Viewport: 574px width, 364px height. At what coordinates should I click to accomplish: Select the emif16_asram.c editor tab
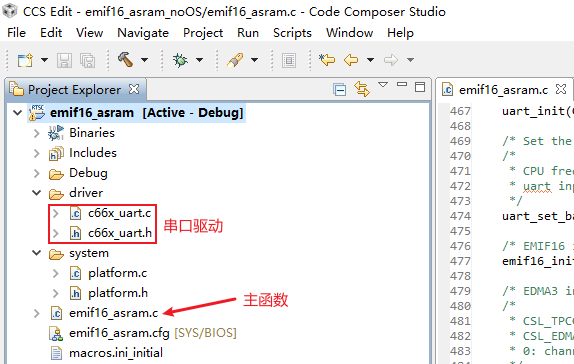tap(503, 90)
